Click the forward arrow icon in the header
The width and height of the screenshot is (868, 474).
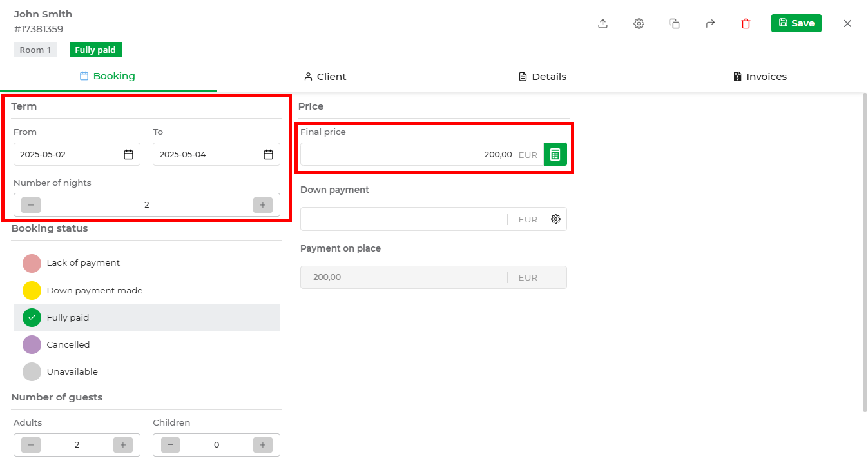pyautogui.click(x=710, y=23)
